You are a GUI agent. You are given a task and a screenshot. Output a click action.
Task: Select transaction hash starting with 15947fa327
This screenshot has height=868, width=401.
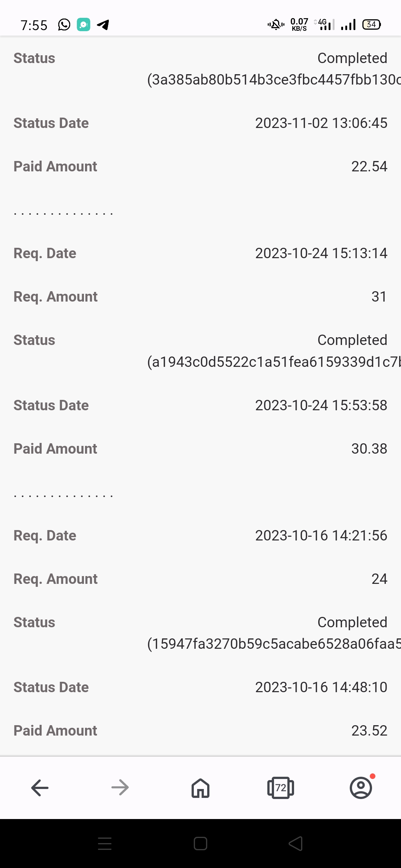click(x=274, y=644)
